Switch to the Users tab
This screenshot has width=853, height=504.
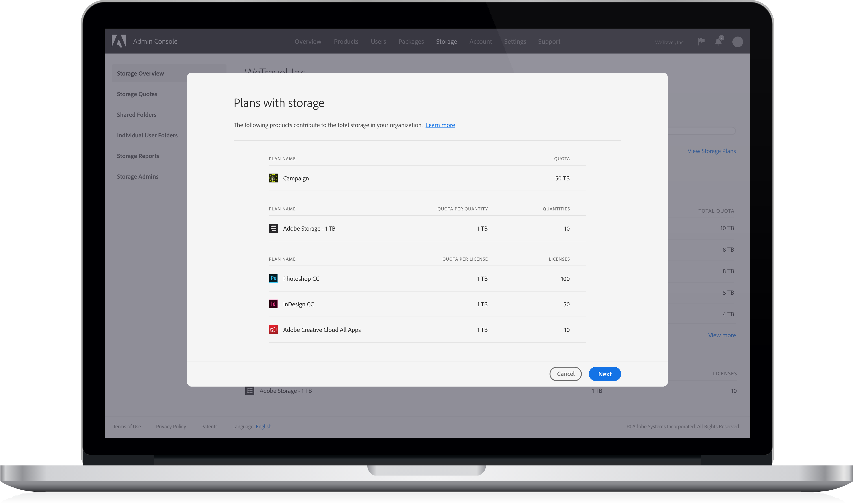378,41
